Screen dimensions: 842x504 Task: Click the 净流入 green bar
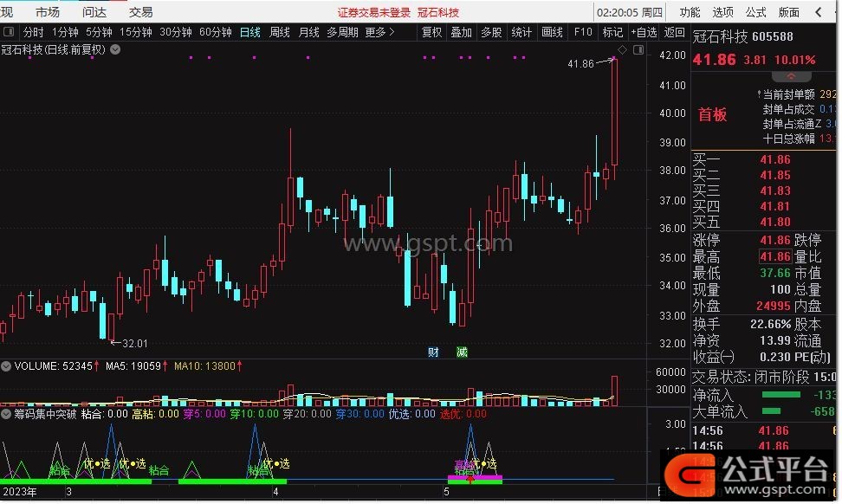click(780, 395)
